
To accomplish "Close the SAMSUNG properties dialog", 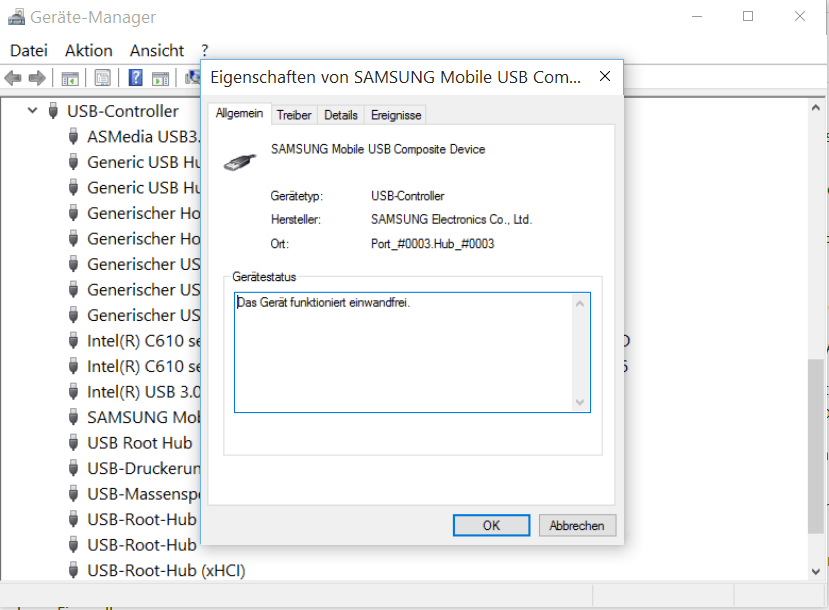I will pos(605,77).
